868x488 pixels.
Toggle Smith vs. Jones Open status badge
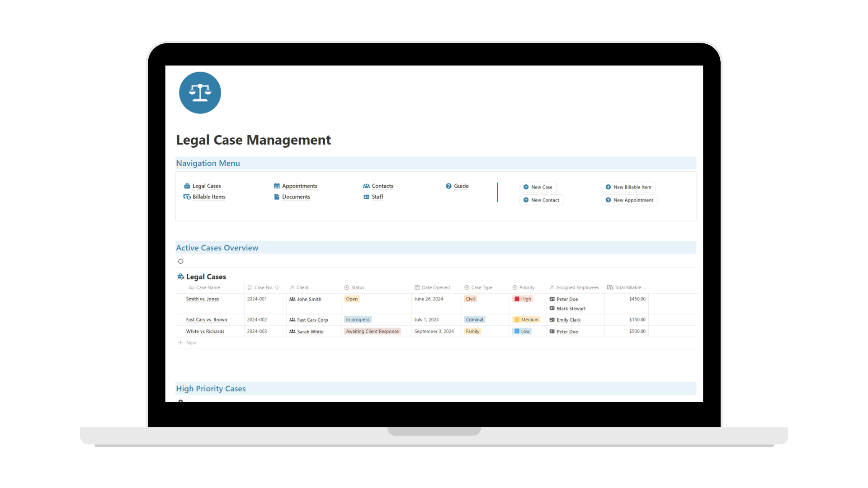[352, 298]
